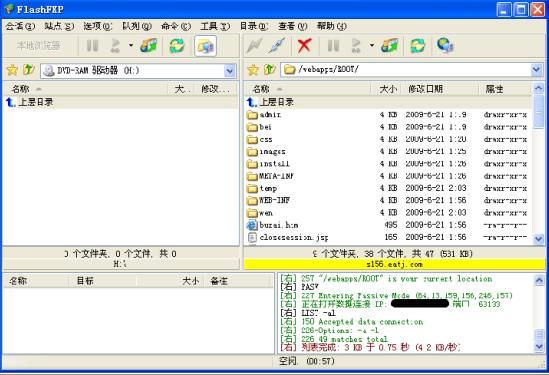Select the bei folder
This screenshot has width=549, height=375.
click(388, 127)
